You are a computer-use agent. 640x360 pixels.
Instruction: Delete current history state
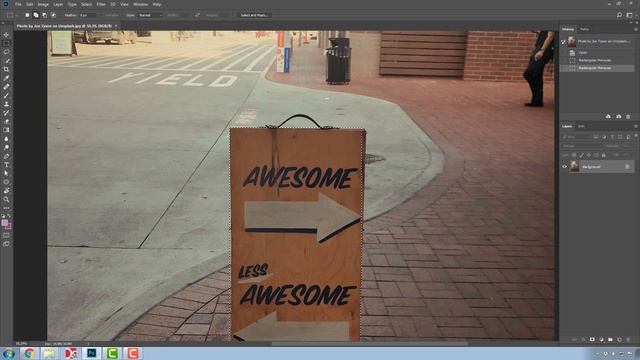[628, 117]
